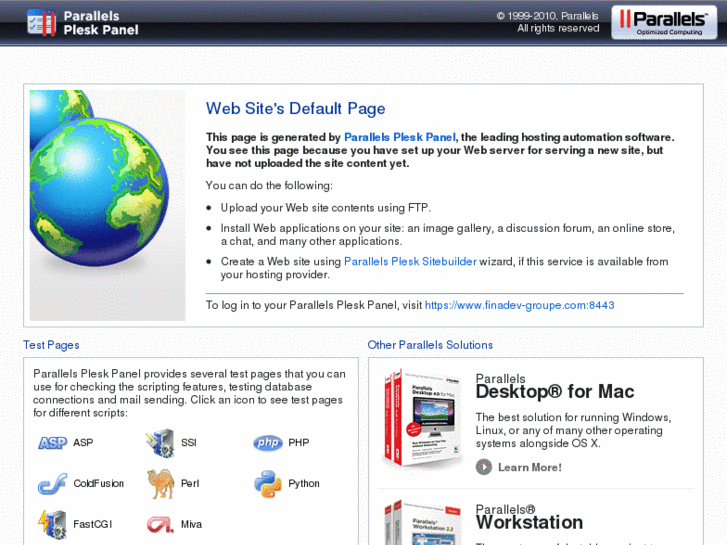The image size is (727, 545).
Task: Click the PHP text label
Action: point(299,443)
